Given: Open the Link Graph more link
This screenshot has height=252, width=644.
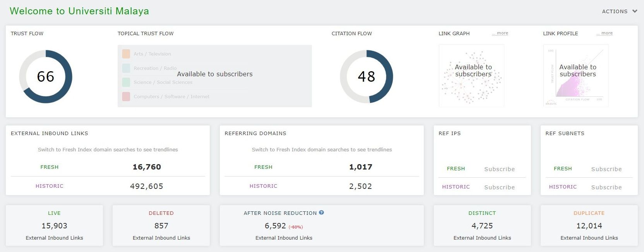Looking at the screenshot, I should (x=500, y=33).
